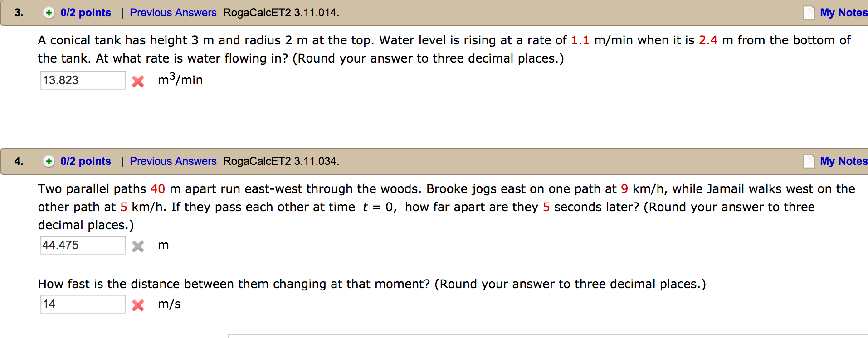Image resolution: width=868 pixels, height=338 pixels.
Task: Click the green plus icon on problem 3 header
Action: tap(49, 12)
